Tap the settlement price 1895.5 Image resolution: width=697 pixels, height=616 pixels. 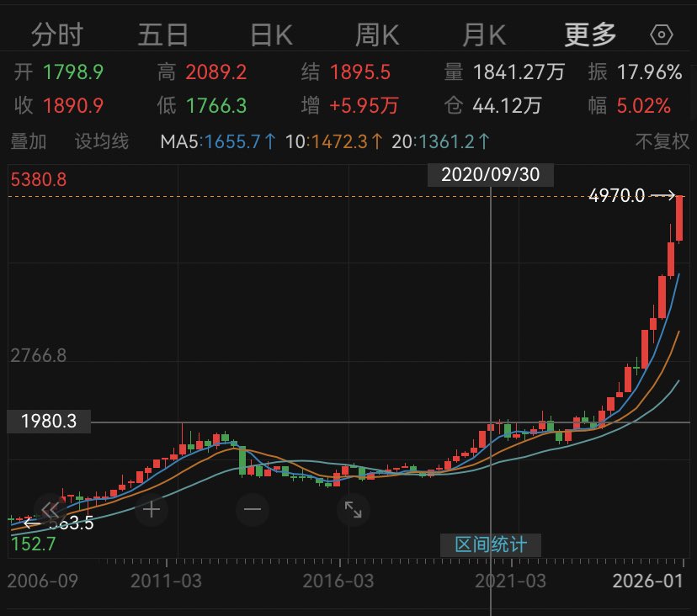[x=360, y=72]
